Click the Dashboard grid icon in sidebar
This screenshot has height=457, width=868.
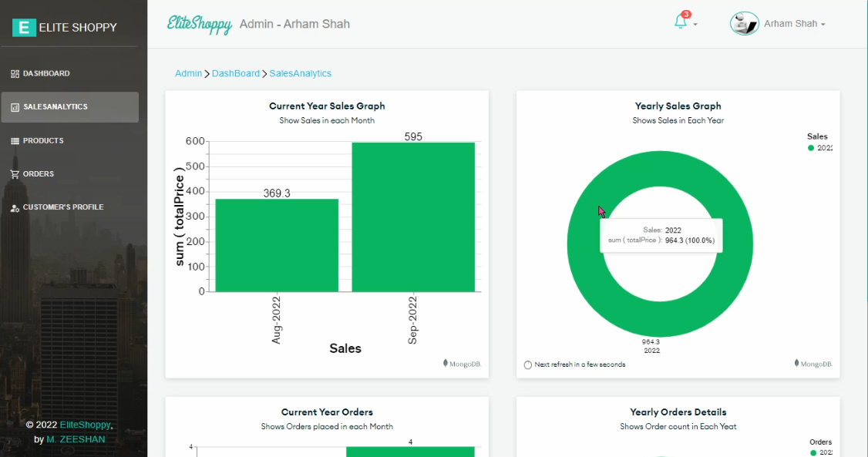[15, 73]
